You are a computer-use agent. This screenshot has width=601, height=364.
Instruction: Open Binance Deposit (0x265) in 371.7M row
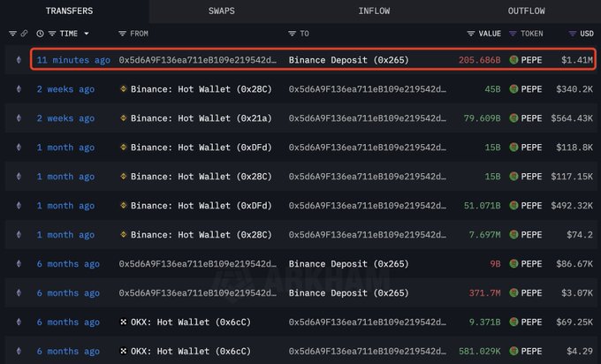[x=349, y=293]
